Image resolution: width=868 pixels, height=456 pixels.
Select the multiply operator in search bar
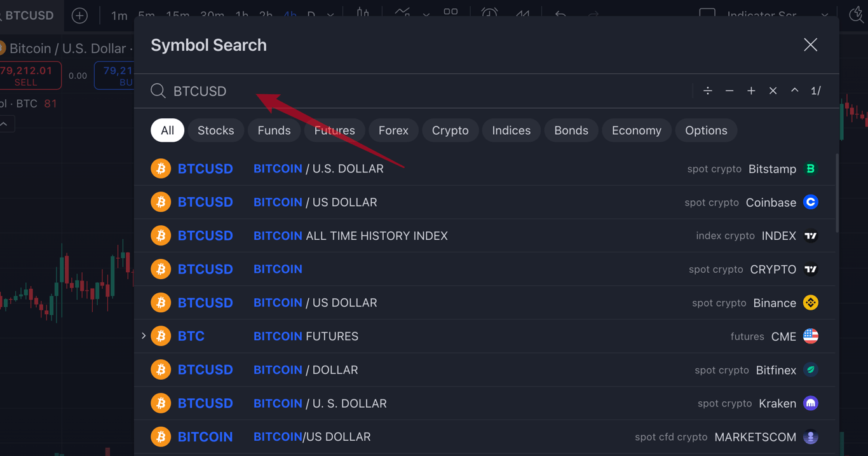pyautogui.click(x=773, y=91)
